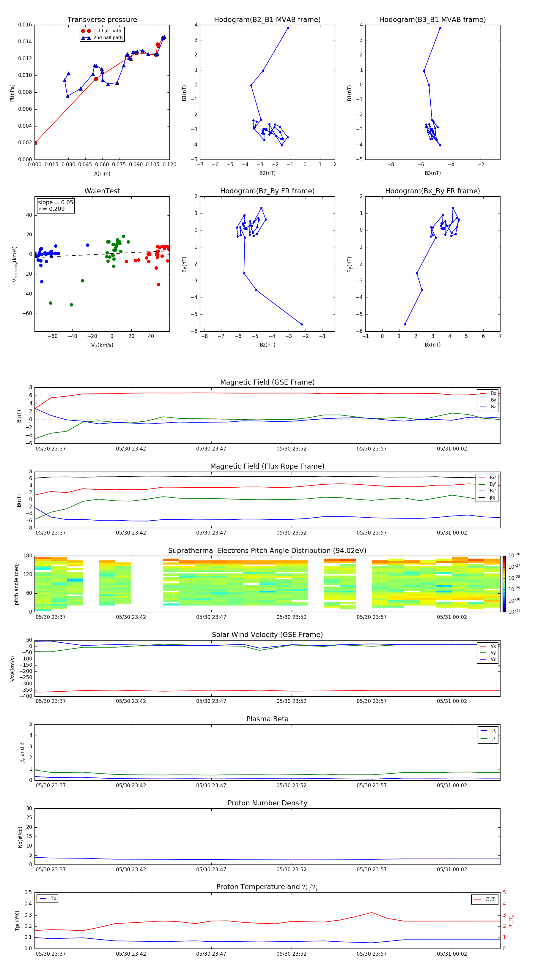The width and height of the screenshot is (535, 980).
Task: Click the 'Hodogram(B2_B1 MVAB frame)' title
Action: tap(267, 20)
